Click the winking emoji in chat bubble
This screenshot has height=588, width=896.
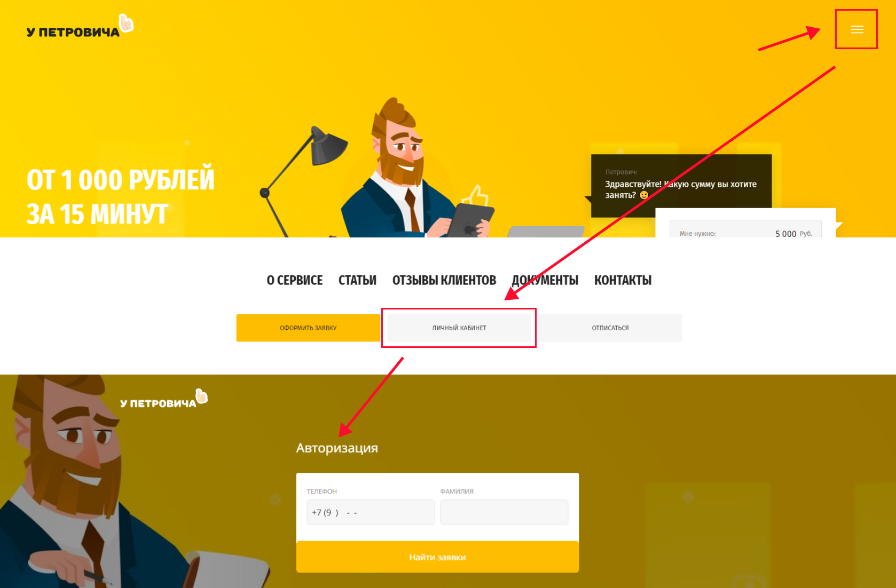644,195
